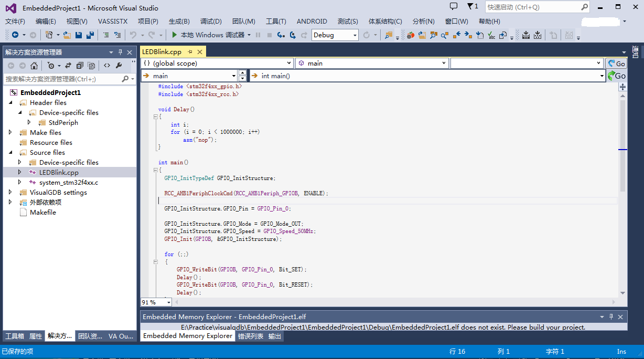Click the Home icon in Solution Explorer

click(35, 65)
